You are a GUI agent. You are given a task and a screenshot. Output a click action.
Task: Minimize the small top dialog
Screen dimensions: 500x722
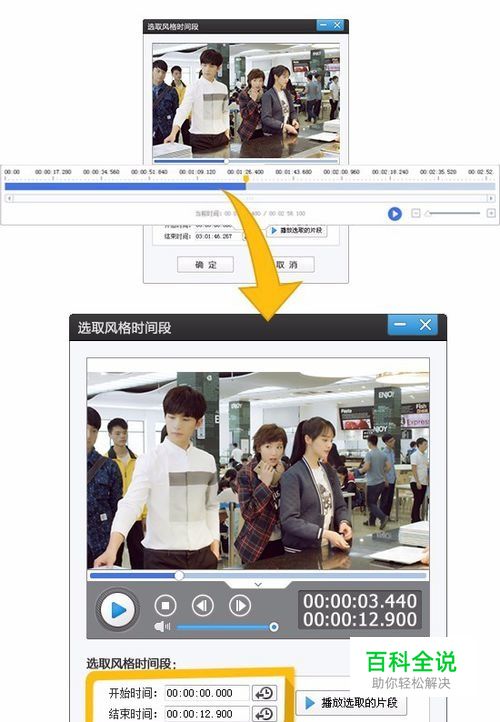[323, 25]
